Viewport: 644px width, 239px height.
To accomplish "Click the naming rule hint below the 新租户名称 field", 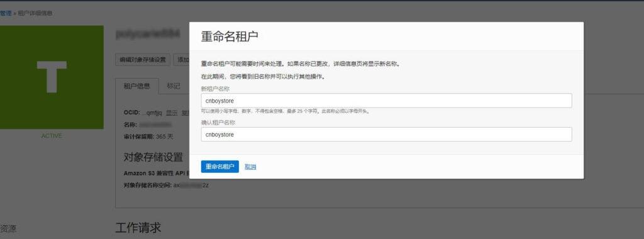I will pos(286,111).
